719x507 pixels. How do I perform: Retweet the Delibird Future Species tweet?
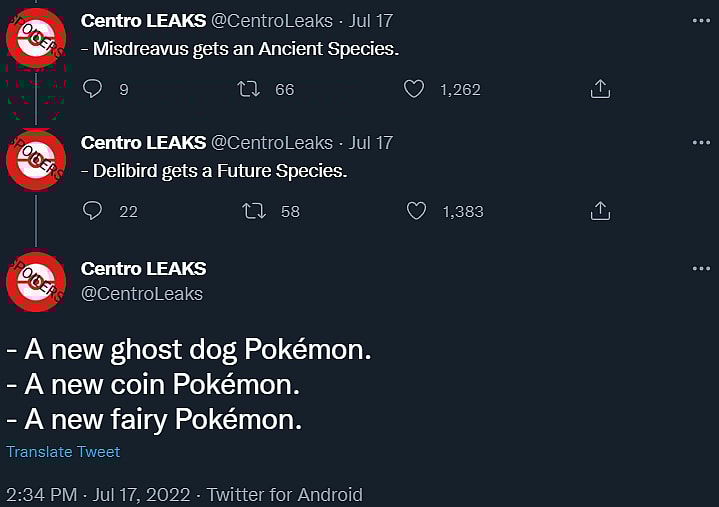(254, 211)
